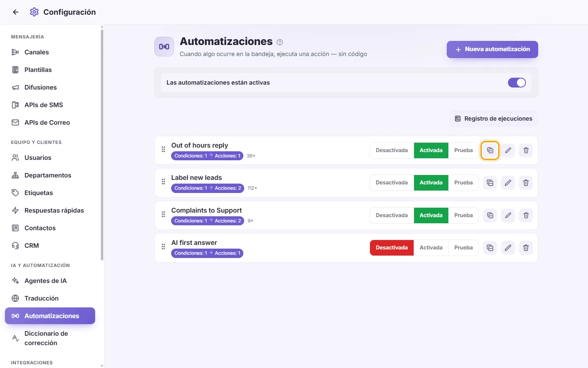Click the Configuración gear icon
The height and width of the screenshot is (368, 588).
(34, 12)
